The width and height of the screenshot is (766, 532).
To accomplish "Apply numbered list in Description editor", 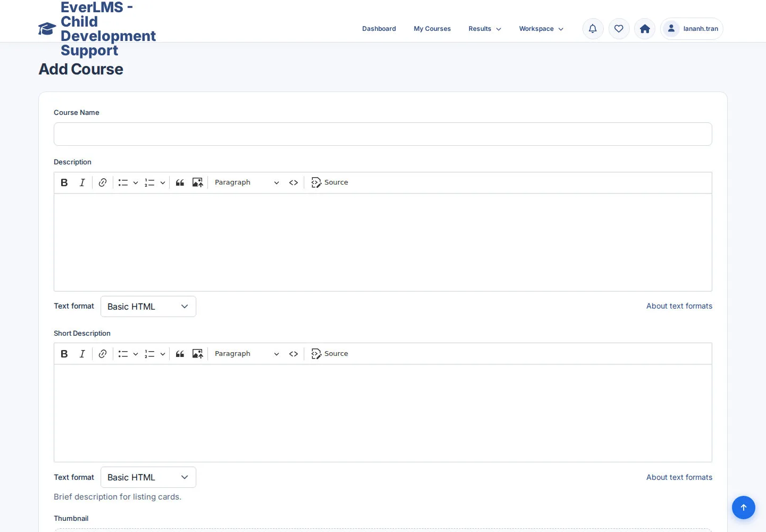I will tap(149, 182).
